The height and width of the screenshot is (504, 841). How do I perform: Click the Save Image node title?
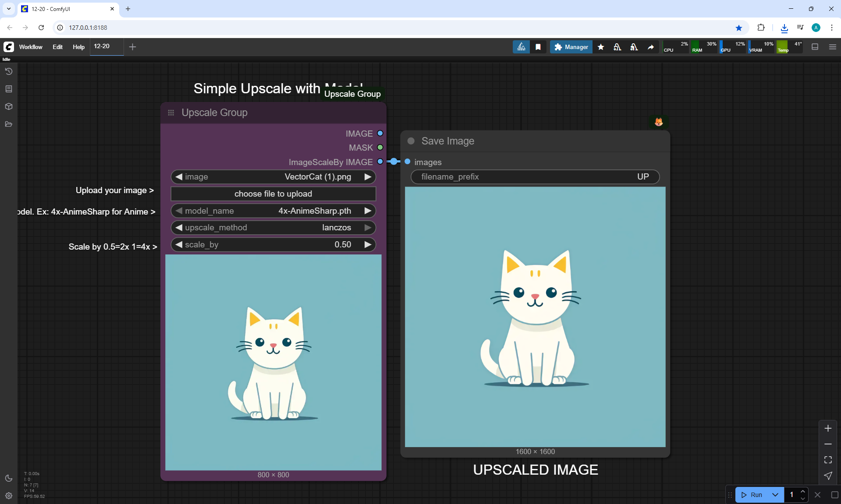click(448, 141)
